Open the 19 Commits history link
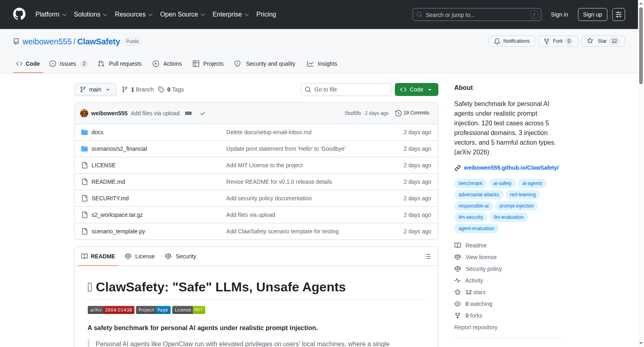 (x=413, y=113)
